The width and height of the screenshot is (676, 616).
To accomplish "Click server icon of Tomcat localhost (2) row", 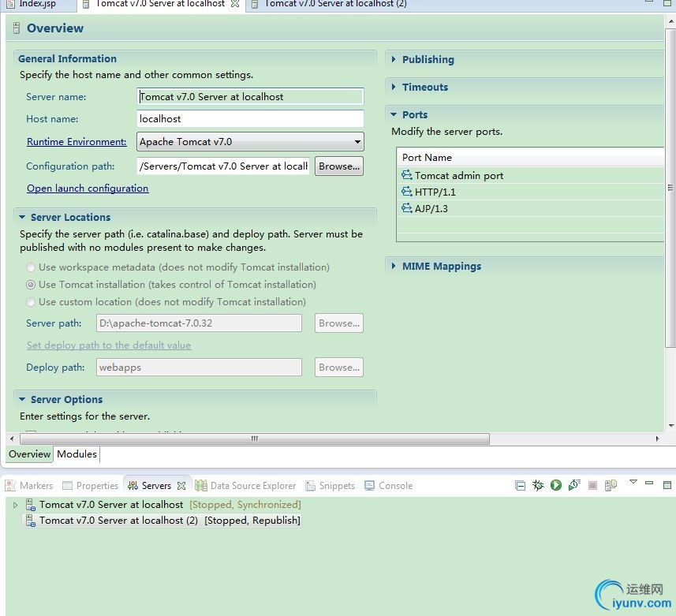I will coord(30,521).
